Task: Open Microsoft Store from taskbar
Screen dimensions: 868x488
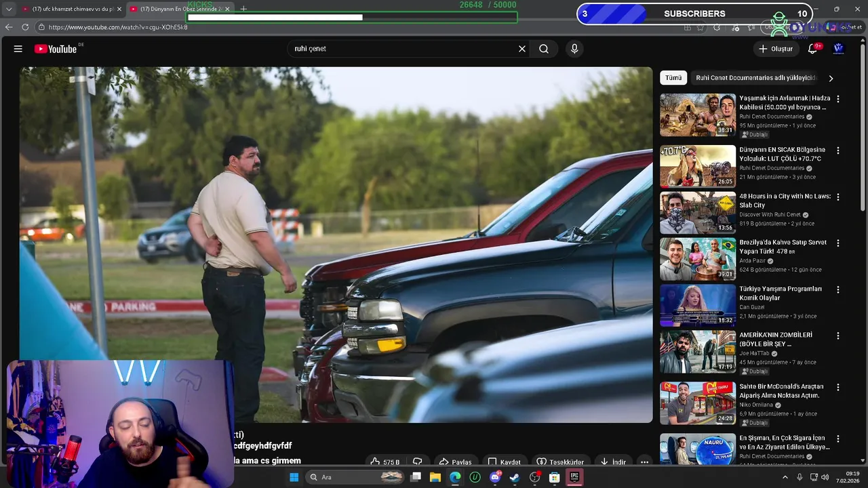Action: [554, 477]
